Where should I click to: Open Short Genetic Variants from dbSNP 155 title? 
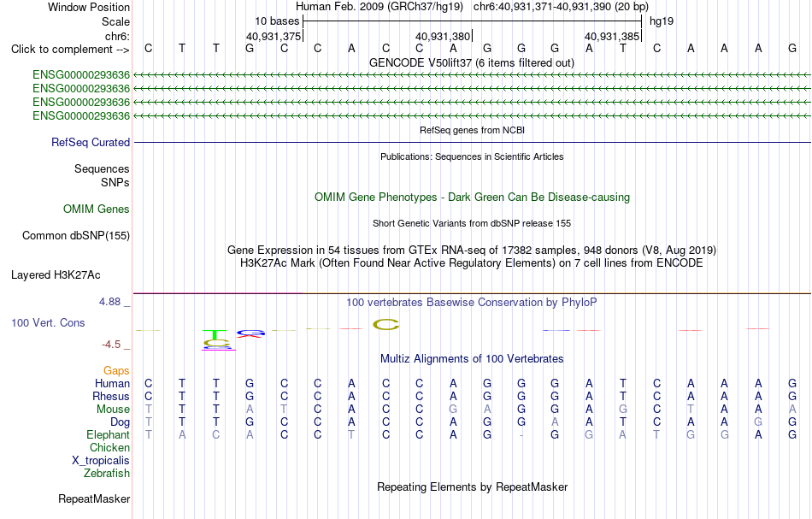[x=472, y=223]
